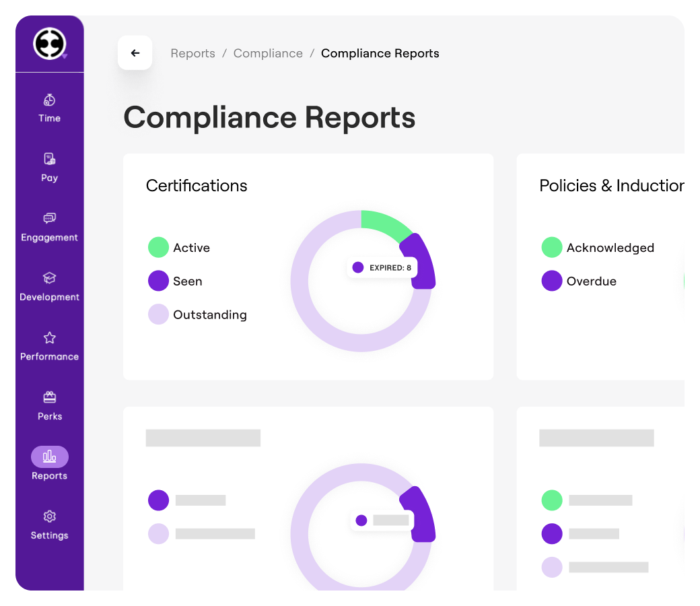
Task: Open the Development graduation cap icon
Action: coord(49,279)
